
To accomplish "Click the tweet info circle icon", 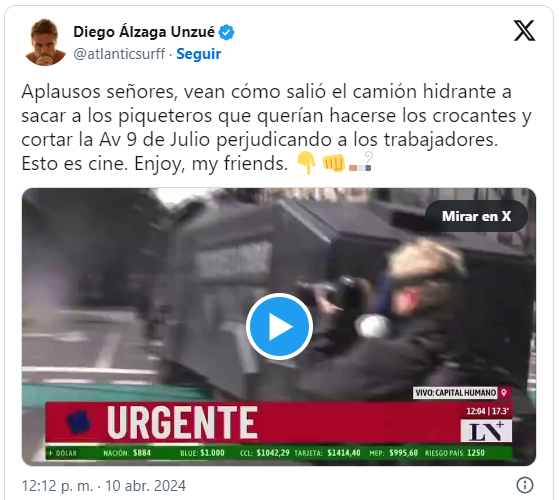I will pyautogui.click(x=525, y=485).
